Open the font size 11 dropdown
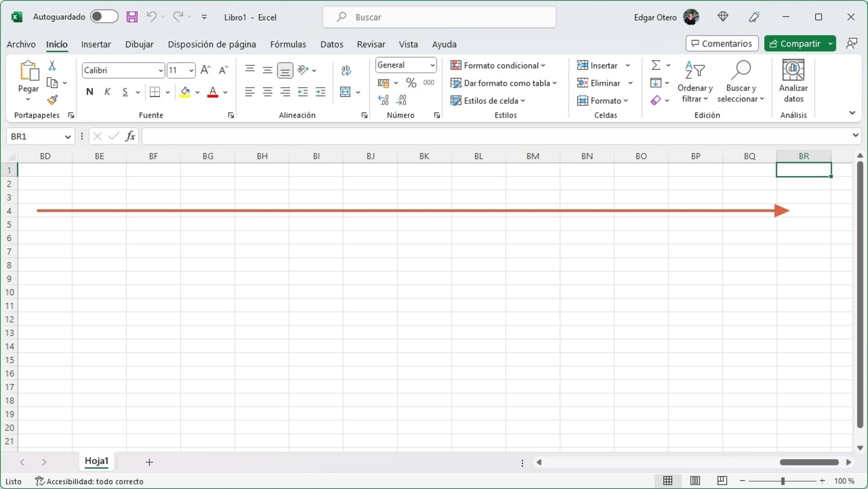The image size is (868, 489). click(x=191, y=71)
